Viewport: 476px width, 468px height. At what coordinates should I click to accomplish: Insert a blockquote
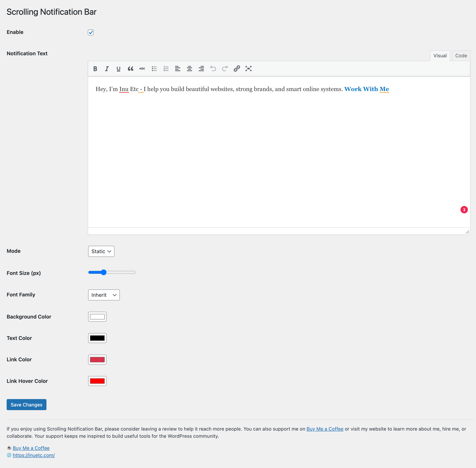pos(130,69)
